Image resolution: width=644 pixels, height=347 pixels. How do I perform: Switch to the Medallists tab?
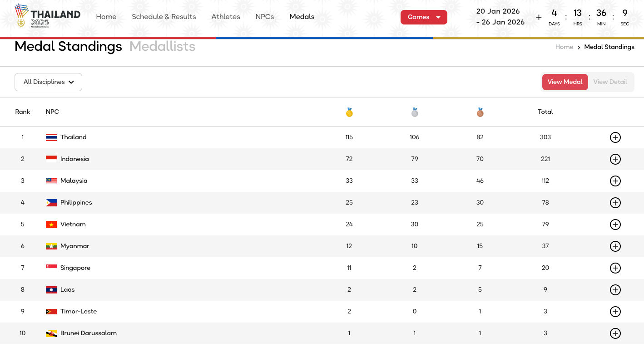[x=162, y=47]
